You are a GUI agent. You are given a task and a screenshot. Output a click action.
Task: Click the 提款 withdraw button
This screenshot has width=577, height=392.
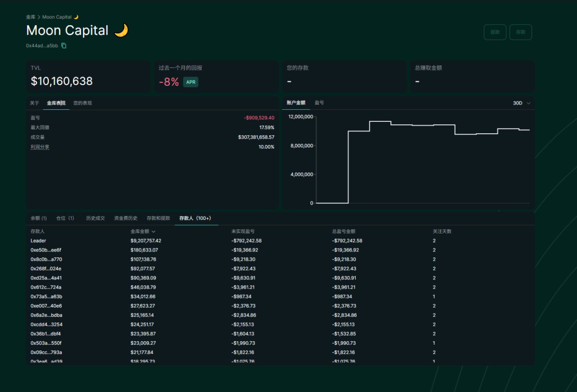(495, 32)
